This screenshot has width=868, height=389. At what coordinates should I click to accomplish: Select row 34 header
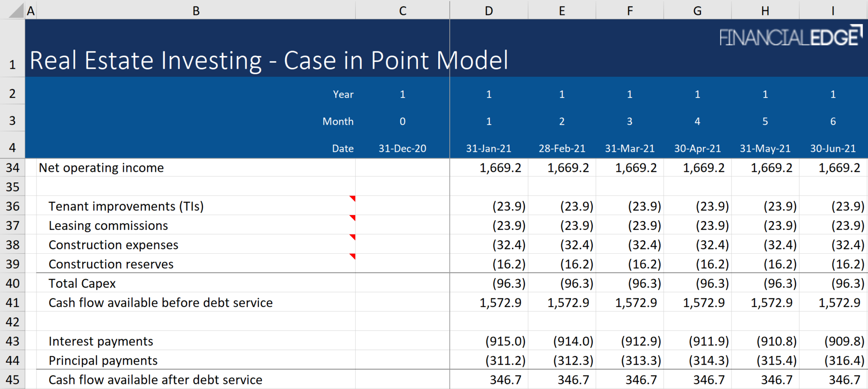(12, 168)
